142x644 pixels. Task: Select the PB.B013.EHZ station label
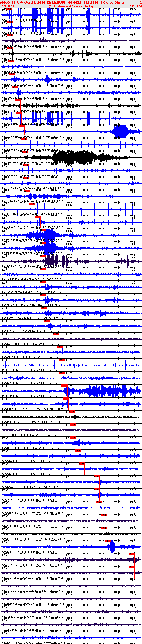10,240
